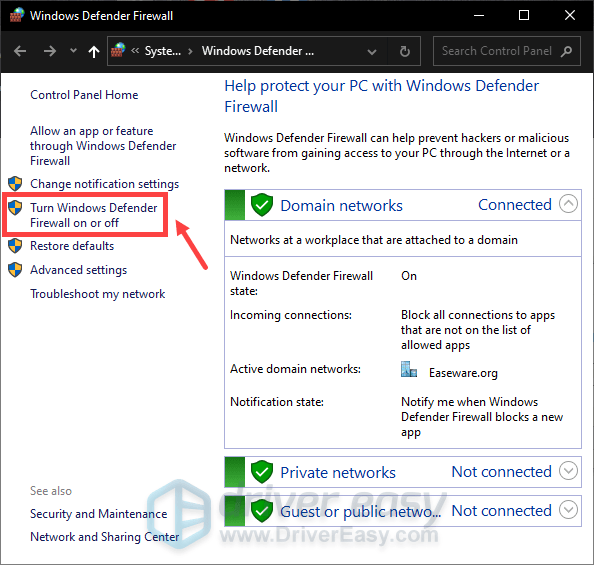Viewport: 594px width, 565px height.
Task: Click the Forward navigation arrow
Action: [x=50, y=51]
